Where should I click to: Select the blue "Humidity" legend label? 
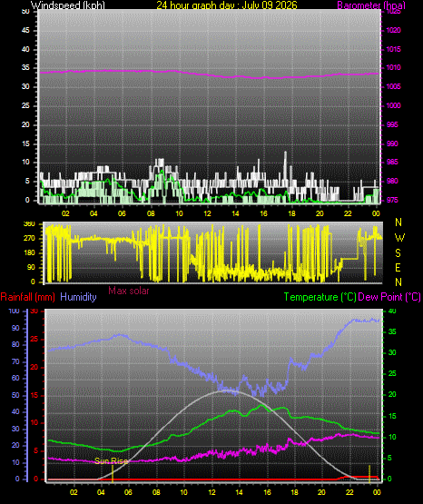coord(78,297)
